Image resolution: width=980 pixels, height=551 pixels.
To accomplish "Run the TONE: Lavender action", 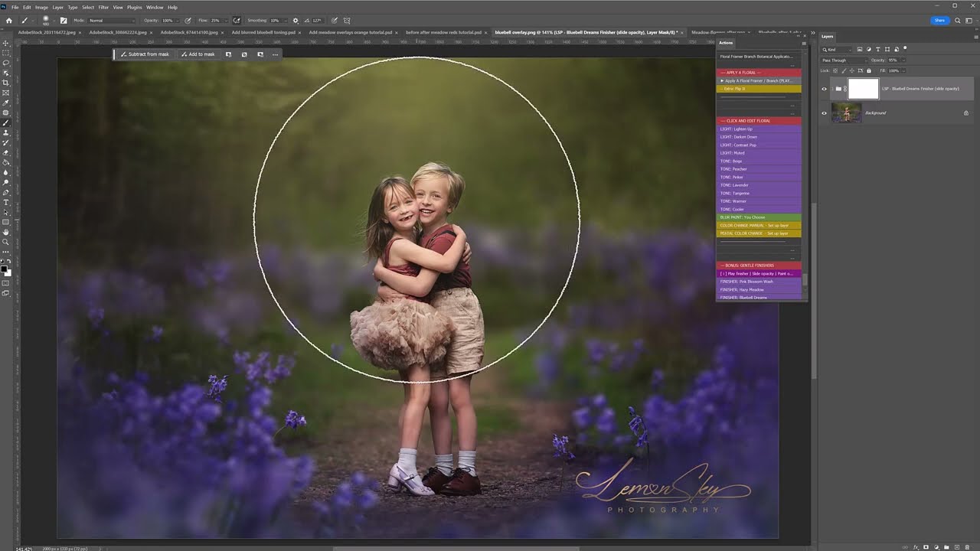I will (759, 185).
